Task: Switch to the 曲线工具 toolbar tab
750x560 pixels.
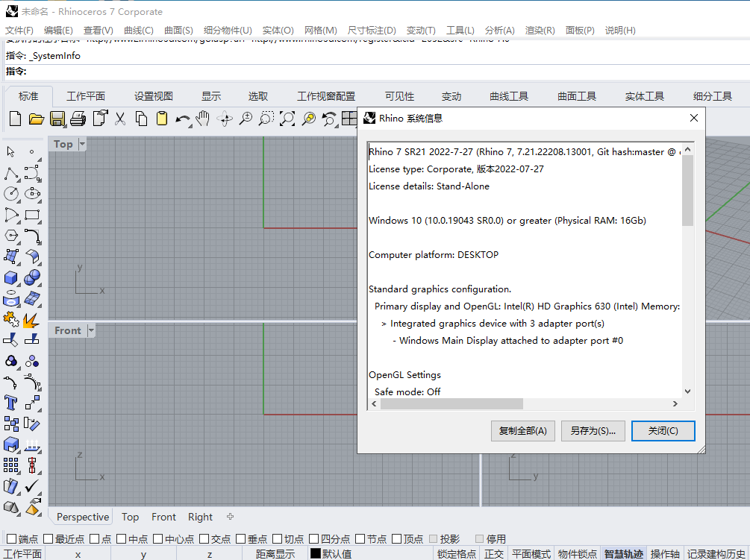Action: [x=509, y=96]
